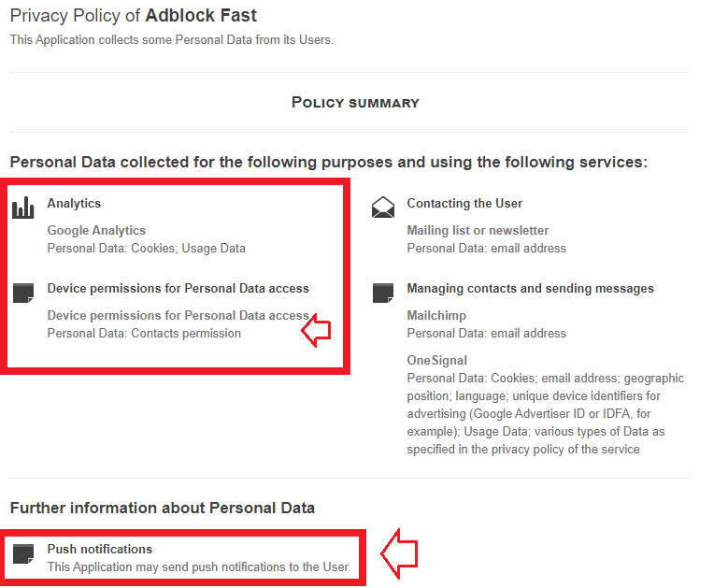Open the OneSignal service entry
Screen dimensions: 728x588
[436, 360]
